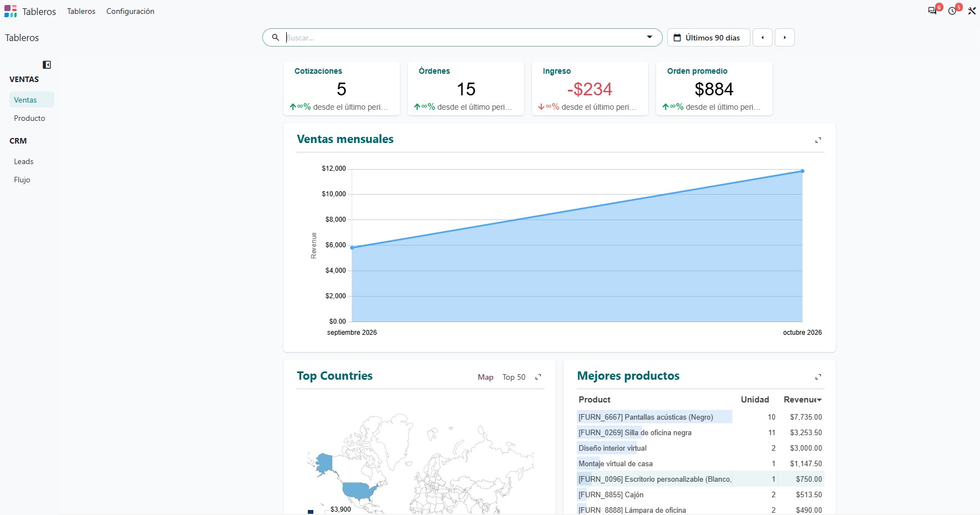The image size is (980, 515).
Task: Select Producto dashboard in sidebar
Action: (32, 118)
